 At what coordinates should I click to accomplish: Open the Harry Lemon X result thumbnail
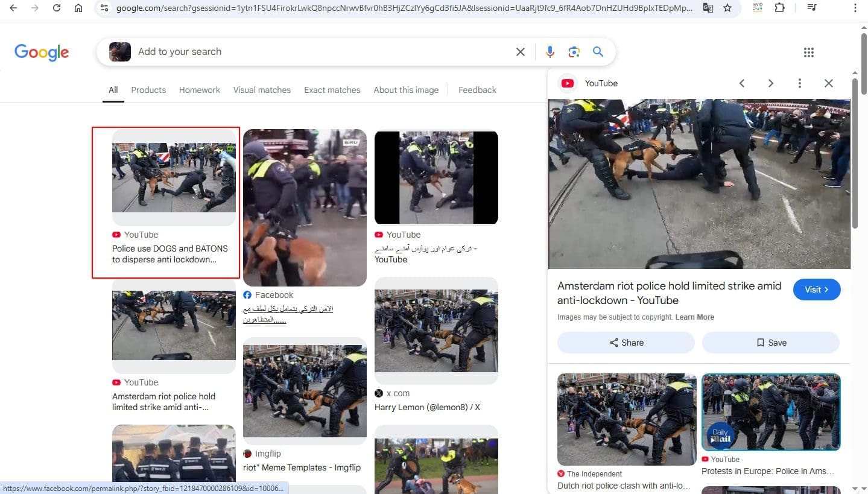point(436,331)
